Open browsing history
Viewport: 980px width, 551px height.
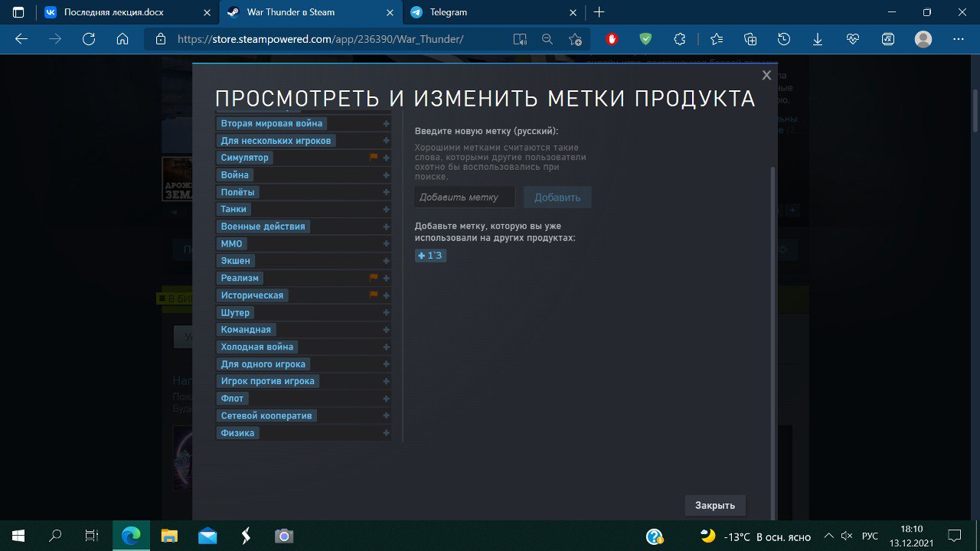784,39
